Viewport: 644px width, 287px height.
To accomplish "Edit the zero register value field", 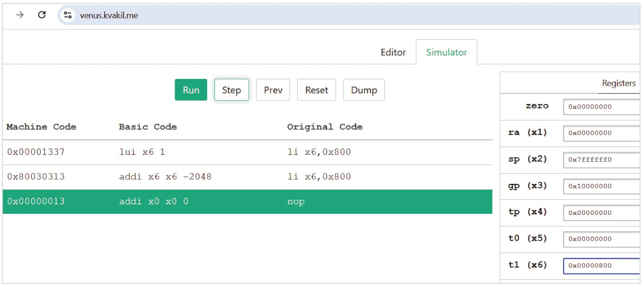I will coord(601,107).
